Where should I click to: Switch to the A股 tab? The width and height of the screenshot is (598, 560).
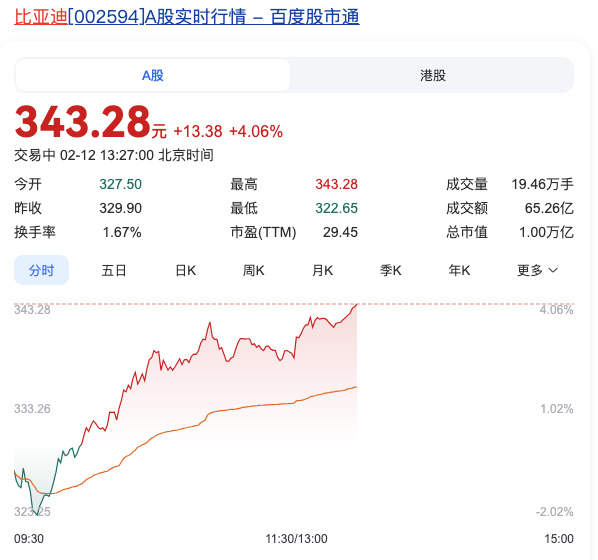[153, 75]
